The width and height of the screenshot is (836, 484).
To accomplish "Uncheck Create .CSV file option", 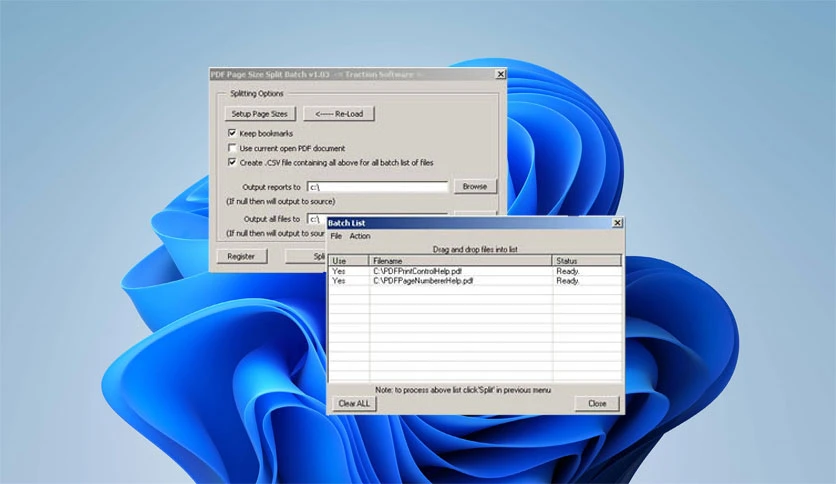I will (x=232, y=162).
